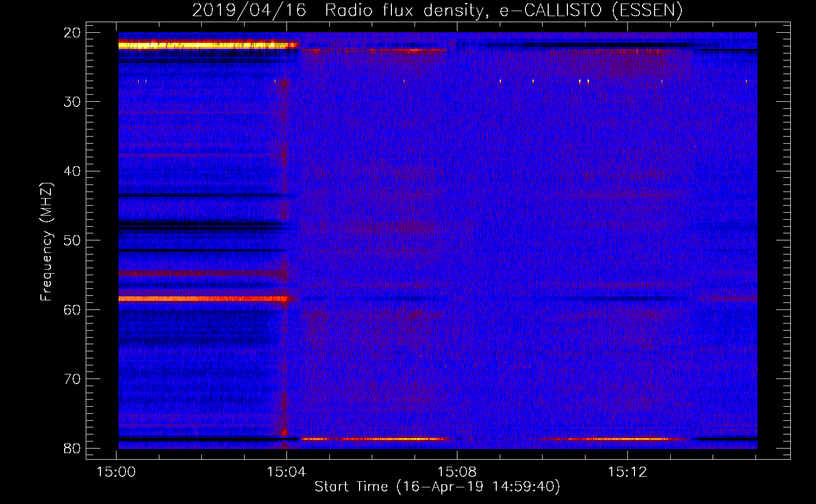
Task: Click the 30 MHz frequency tick label
Action: (72, 102)
